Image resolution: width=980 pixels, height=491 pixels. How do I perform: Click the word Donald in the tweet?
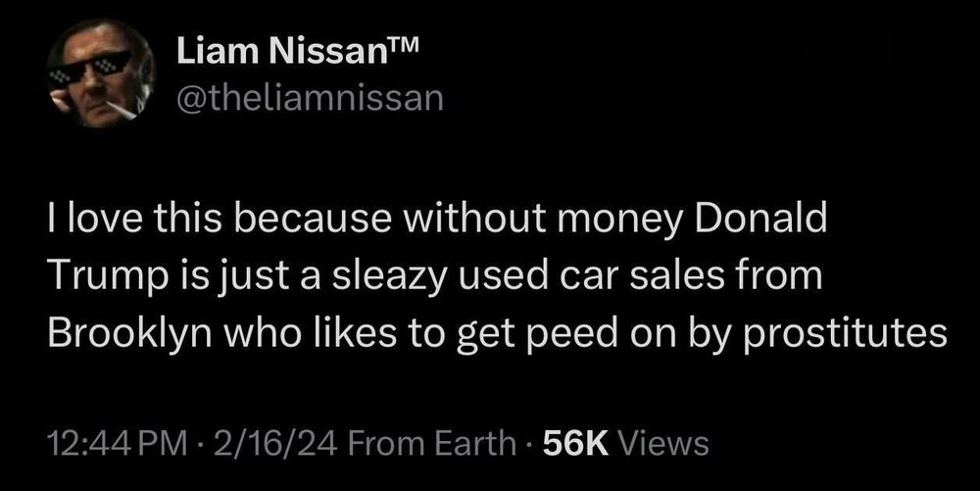[762, 221]
